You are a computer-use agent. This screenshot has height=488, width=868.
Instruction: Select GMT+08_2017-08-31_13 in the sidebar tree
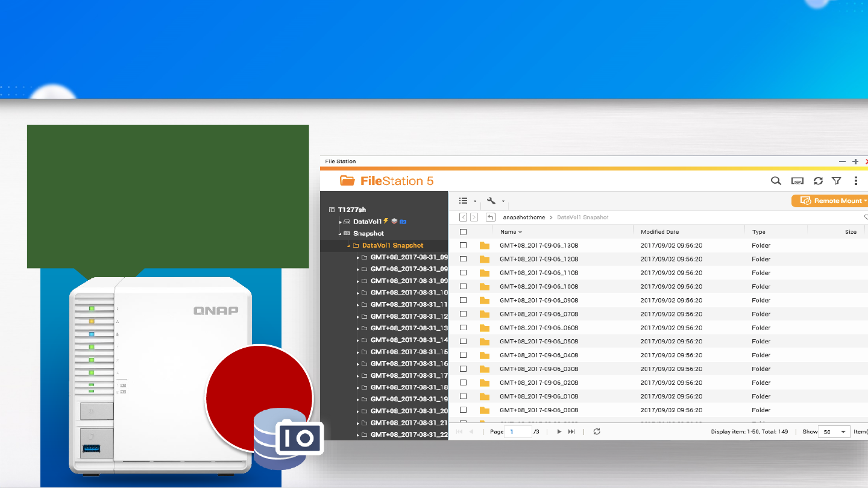pyautogui.click(x=409, y=328)
